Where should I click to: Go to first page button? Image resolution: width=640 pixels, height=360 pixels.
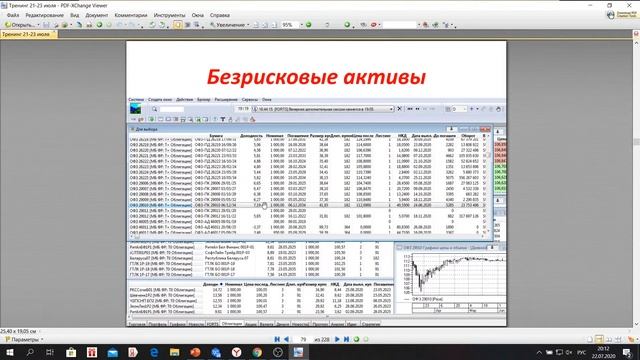[x=277, y=339]
